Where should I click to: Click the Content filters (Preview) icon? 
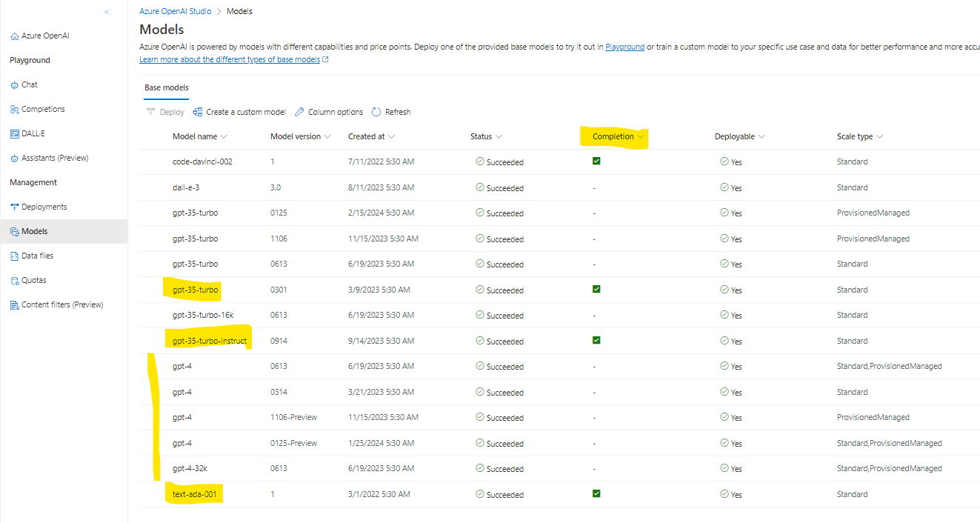click(14, 305)
